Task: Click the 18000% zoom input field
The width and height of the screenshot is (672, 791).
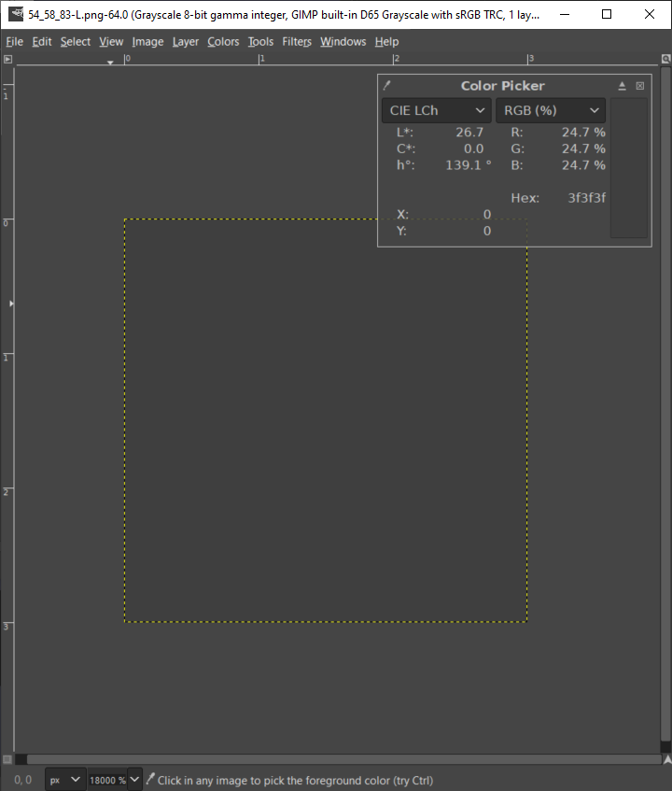Action: point(107,780)
